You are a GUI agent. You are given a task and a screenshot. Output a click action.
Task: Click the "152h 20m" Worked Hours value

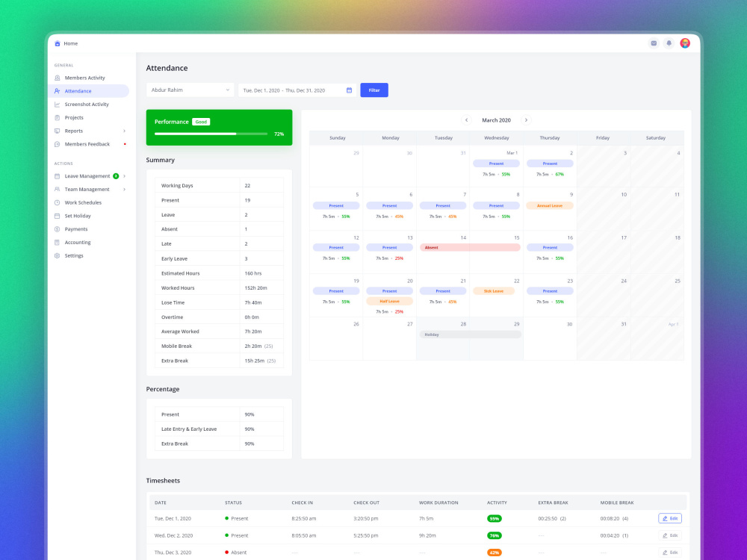coord(255,288)
